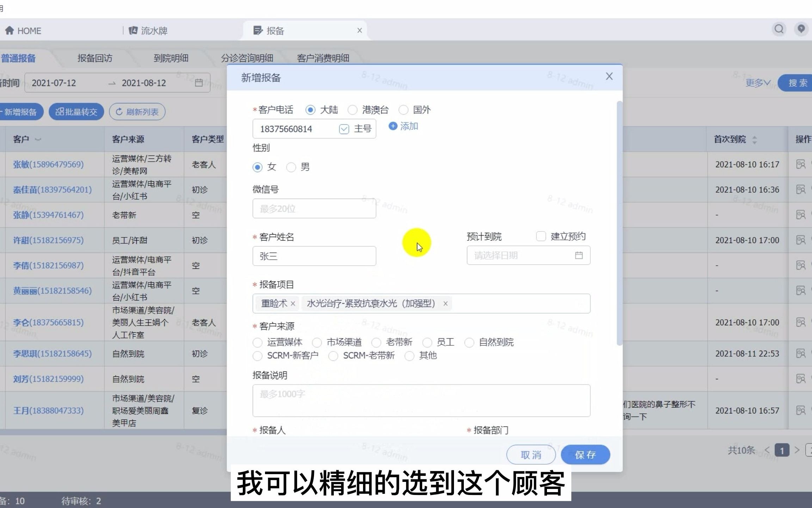Switch to 客户消费明细 tab
Image resolution: width=812 pixels, height=508 pixels.
point(323,58)
